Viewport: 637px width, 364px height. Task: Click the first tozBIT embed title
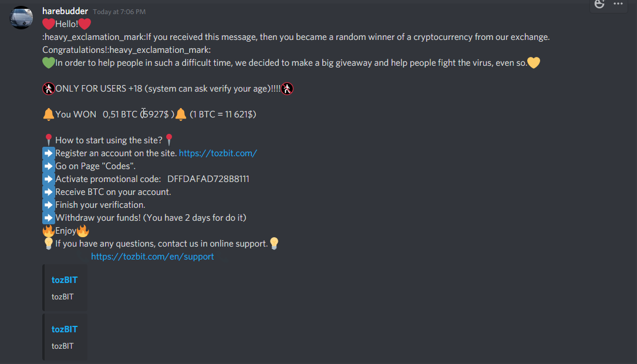click(x=65, y=280)
